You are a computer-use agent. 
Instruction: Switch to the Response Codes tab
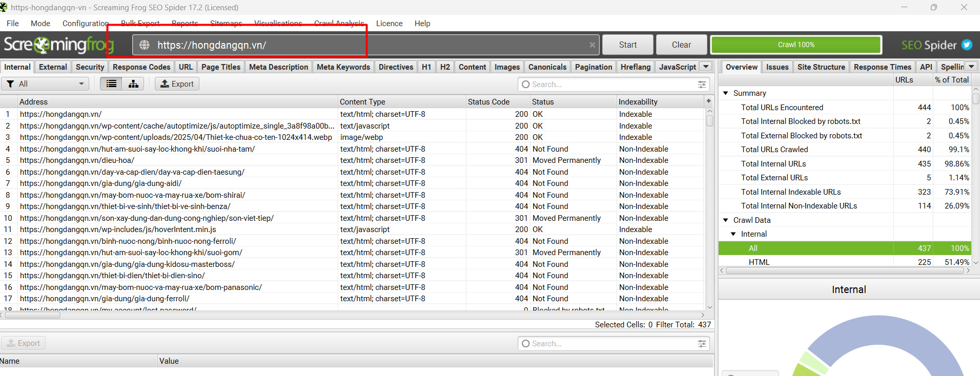coord(141,67)
